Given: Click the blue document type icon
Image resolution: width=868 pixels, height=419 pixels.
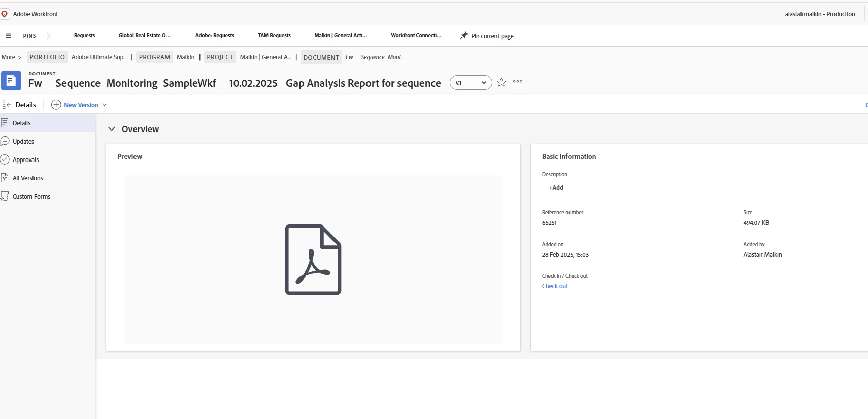Looking at the screenshot, I should [11, 80].
